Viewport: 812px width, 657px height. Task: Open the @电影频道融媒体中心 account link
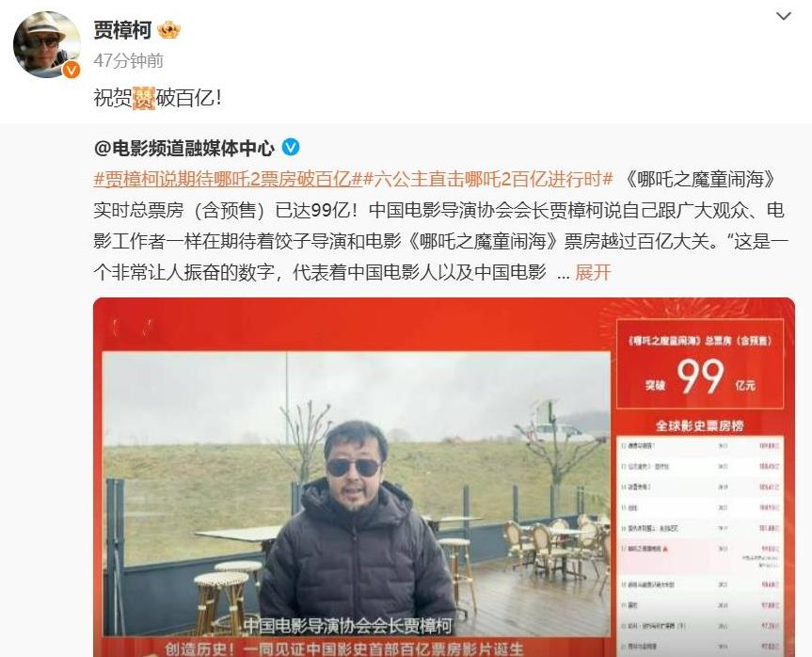click(183, 149)
